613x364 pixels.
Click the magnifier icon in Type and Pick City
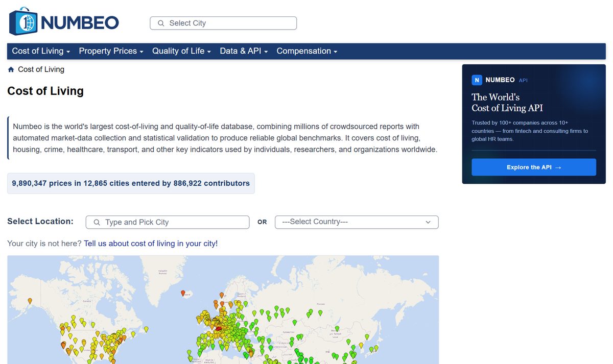coord(97,223)
